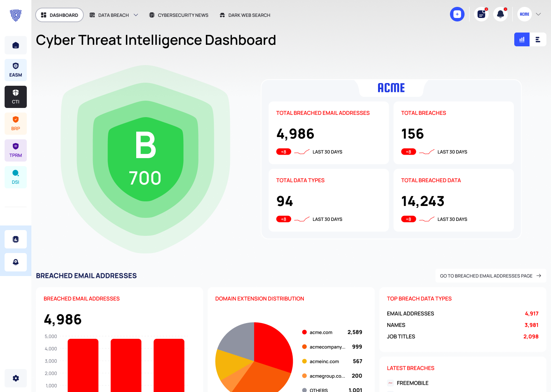Click +8 badge under Total Breaches
Viewport: 551px width, 392px height.
tap(408, 152)
